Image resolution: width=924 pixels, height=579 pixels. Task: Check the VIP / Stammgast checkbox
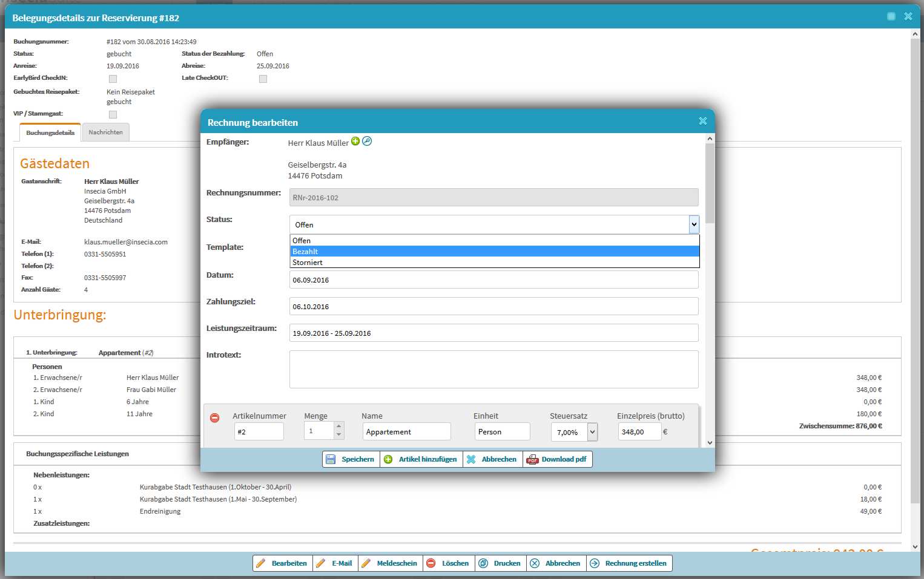tap(113, 114)
